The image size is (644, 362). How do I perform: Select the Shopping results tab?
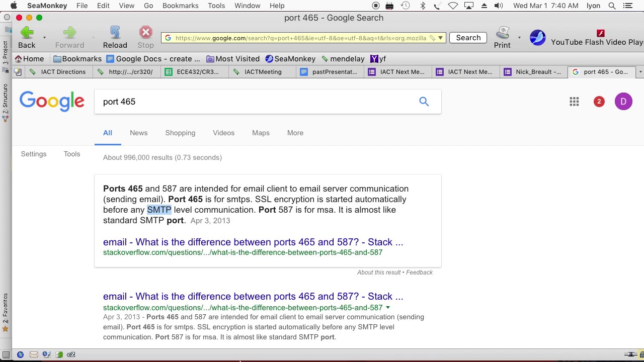pyautogui.click(x=180, y=133)
